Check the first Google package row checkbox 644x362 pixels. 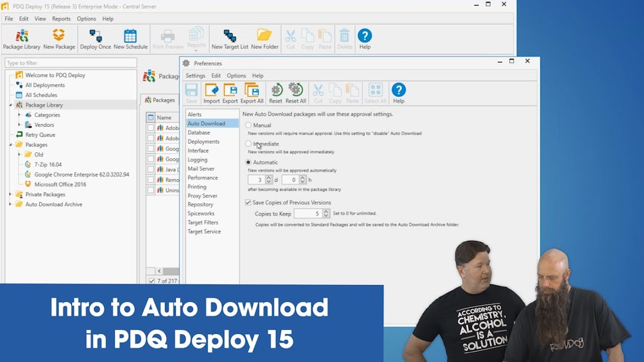point(150,149)
